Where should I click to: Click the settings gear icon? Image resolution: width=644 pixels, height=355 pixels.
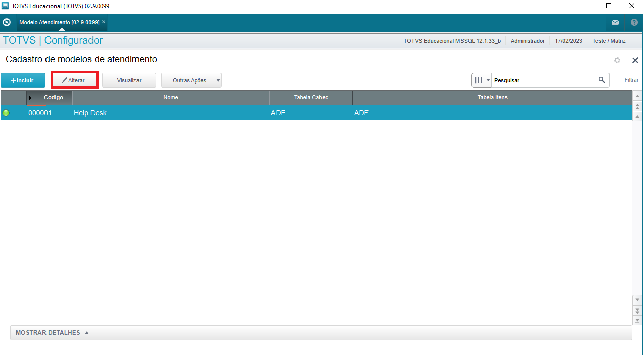point(617,60)
